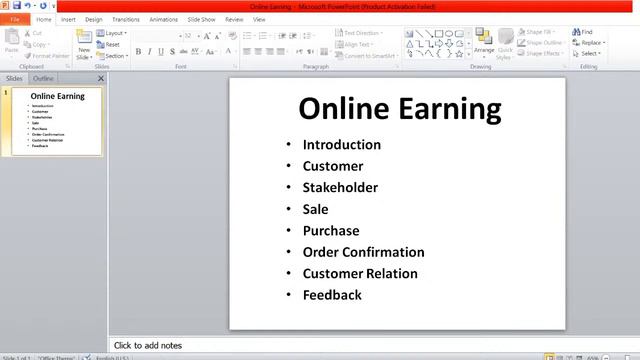
Task: Activate the Format Painter
Action: tap(47, 56)
